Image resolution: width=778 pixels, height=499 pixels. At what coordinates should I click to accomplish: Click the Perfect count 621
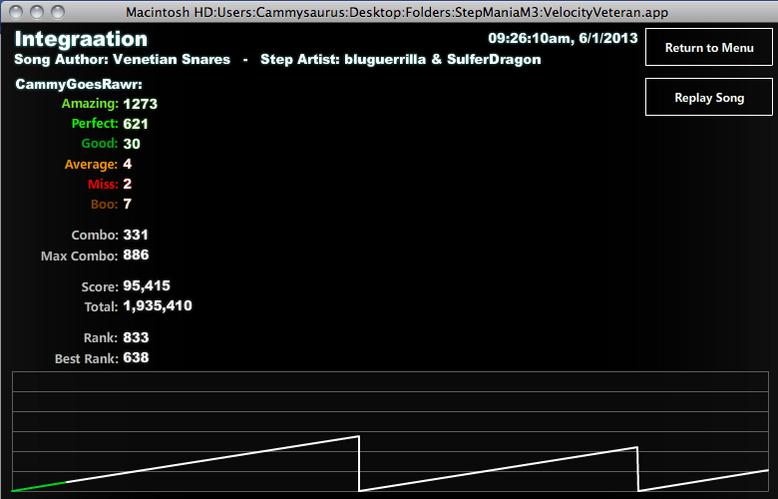point(135,124)
